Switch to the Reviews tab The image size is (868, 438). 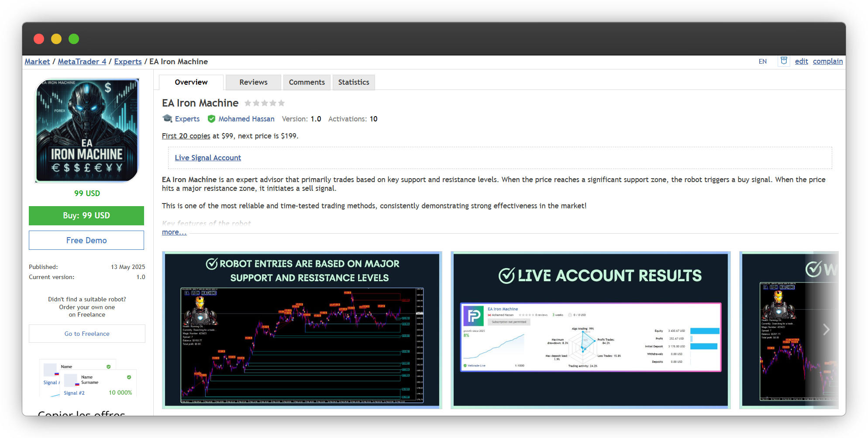253,82
